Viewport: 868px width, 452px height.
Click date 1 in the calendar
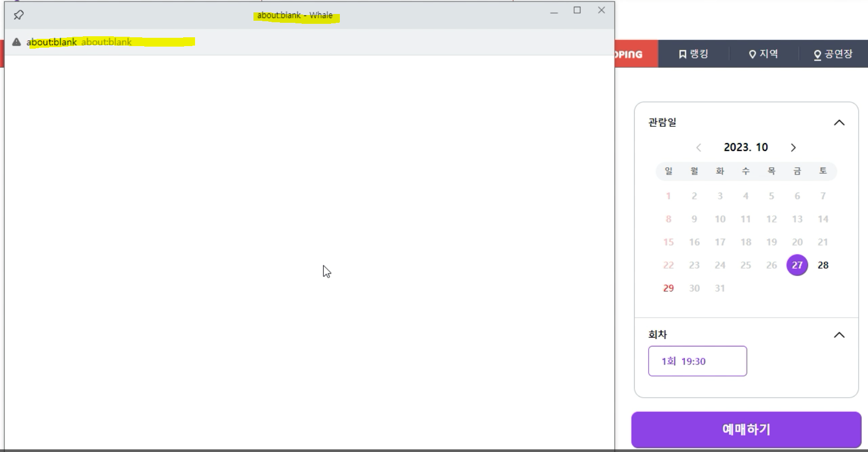[x=668, y=196]
